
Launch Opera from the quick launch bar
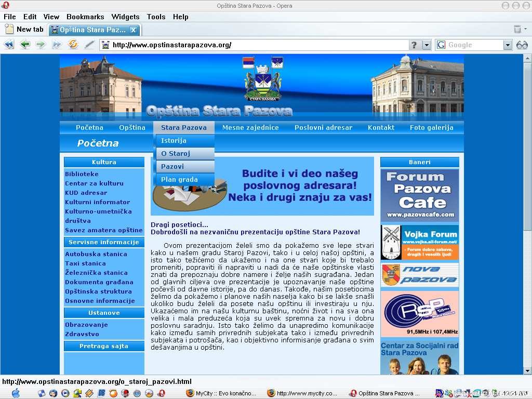point(161,393)
